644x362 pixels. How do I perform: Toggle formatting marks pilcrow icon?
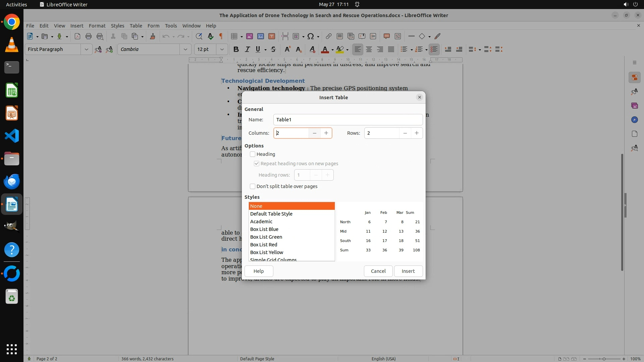coord(221,36)
